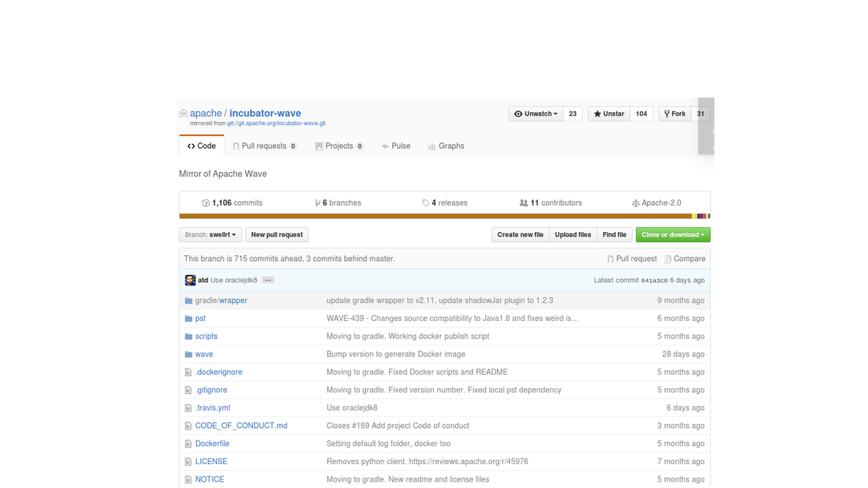Fork the repository
Image resolution: width=868 pixels, height=488 pixels.
(675, 114)
